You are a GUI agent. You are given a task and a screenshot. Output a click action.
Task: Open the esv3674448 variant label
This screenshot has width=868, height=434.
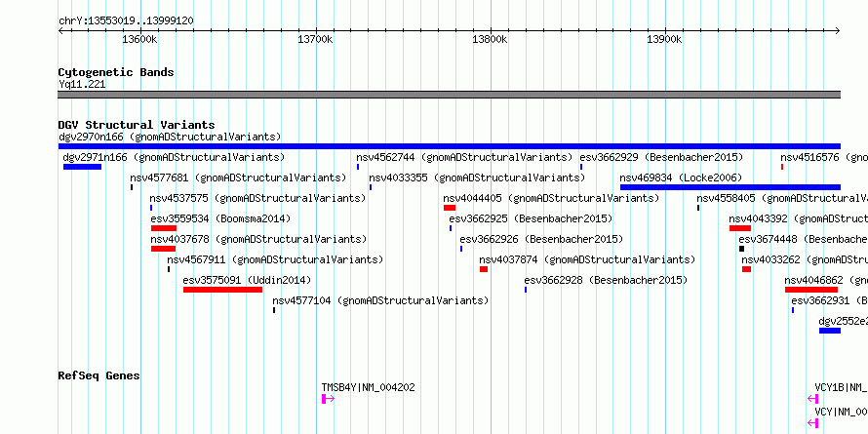tap(804, 239)
